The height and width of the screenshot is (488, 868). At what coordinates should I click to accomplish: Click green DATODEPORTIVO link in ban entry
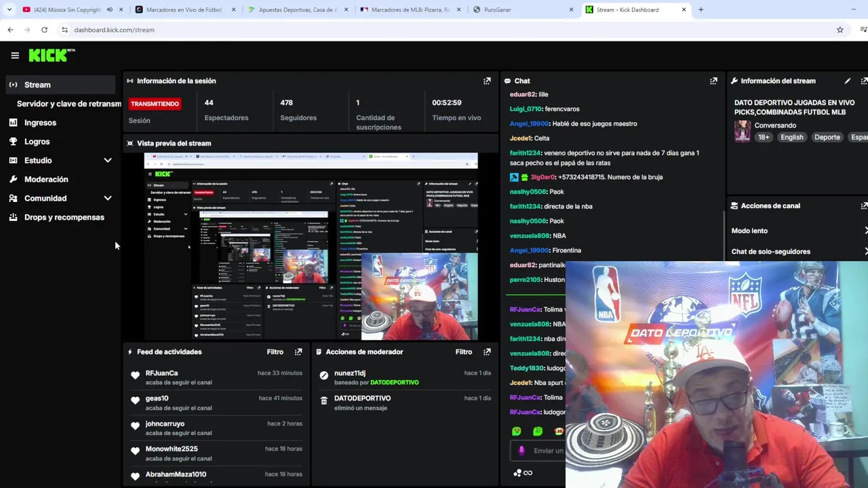395,382
